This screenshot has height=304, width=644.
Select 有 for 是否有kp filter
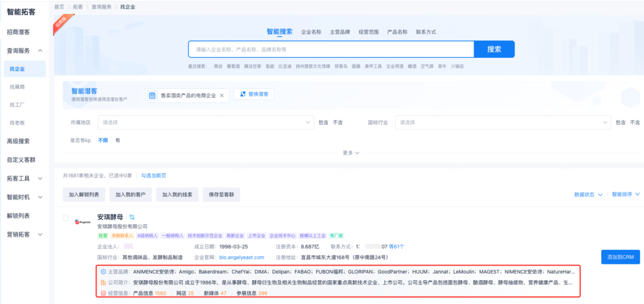click(x=118, y=140)
